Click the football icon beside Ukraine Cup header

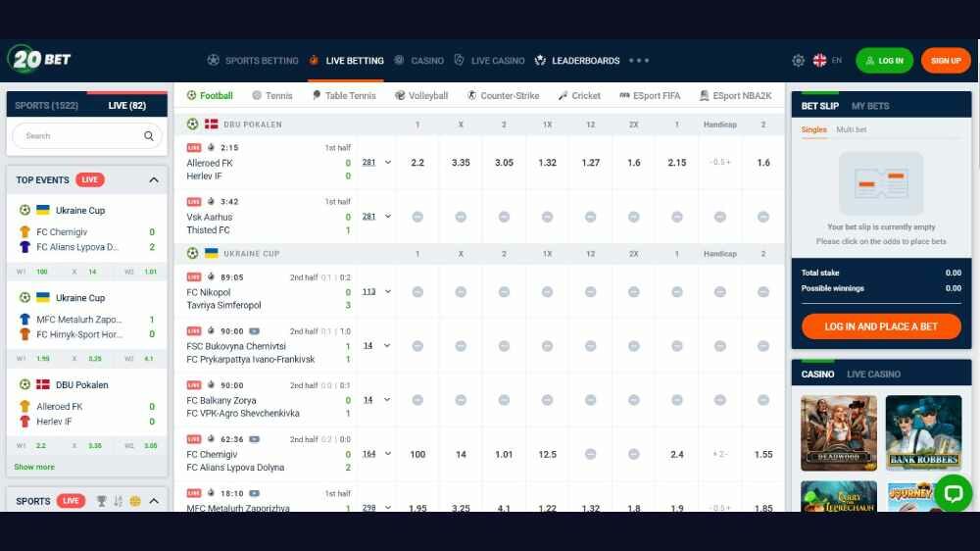[192, 253]
